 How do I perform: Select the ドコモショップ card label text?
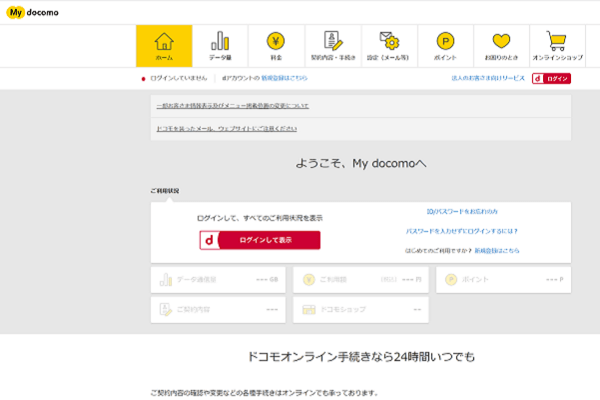click(x=343, y=309)
